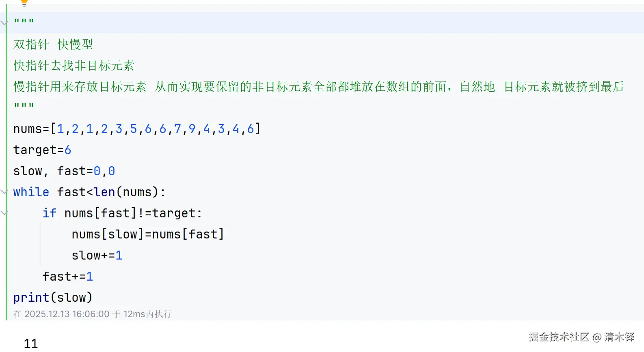Click the execution timestamp text

click(93, 314)
